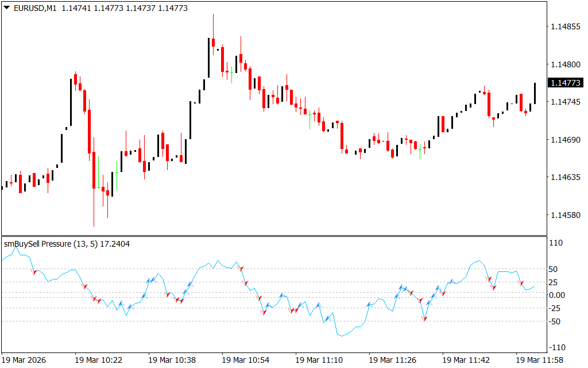Viewport: 588px width, 368px height.
Task: Select the lowest candle wick near 1.14580
Action: coord(94,213)
